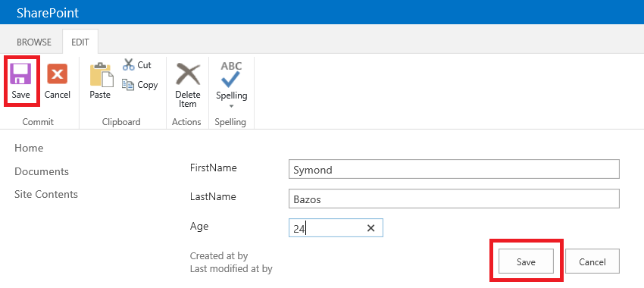The width and height of the screenshot is (644, 288).
Task: Click the Cancel button below the form
Action: [x=592, y=261]
